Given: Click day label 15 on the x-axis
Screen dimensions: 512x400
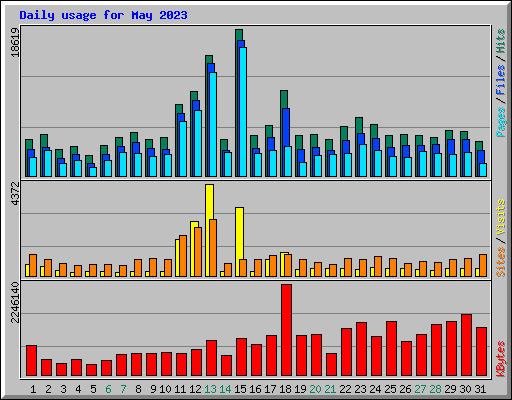Looking at the screenshot, I should click(x=240, y=389).
